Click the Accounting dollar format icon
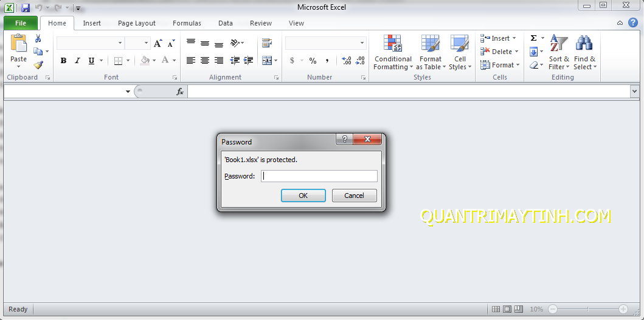Viewport: 644px width, 320px height. click(x=292, y=61)
